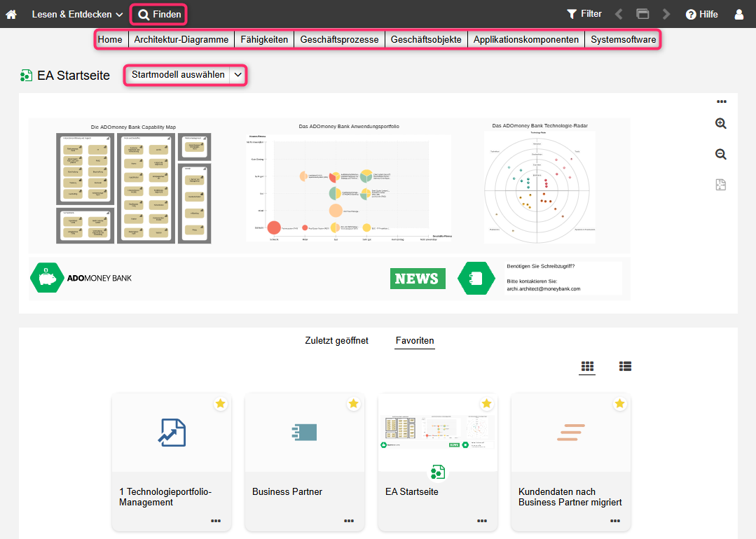Open the window switcher icon in top bar

click(x=642, y=14)
